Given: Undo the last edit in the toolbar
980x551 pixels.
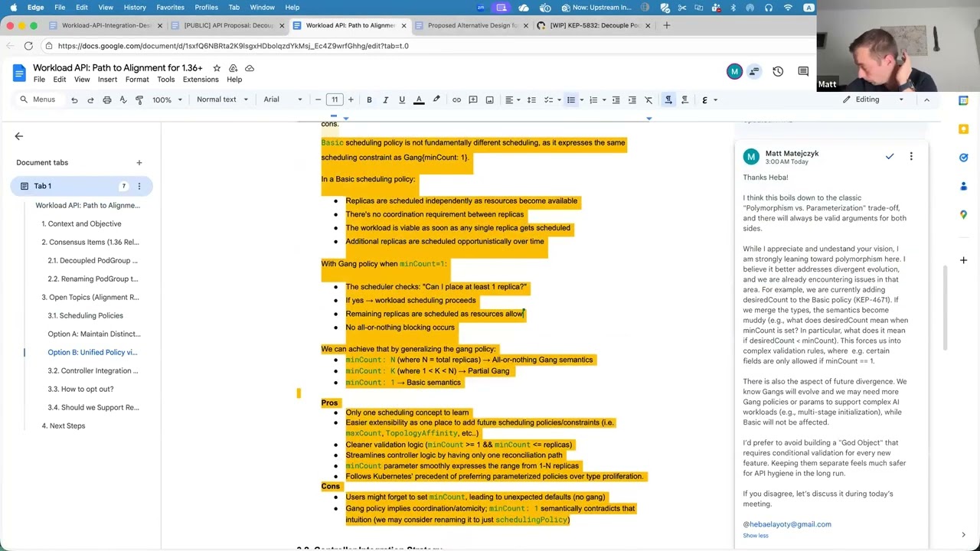Looking at the screenshot, I should pos(74,99).
